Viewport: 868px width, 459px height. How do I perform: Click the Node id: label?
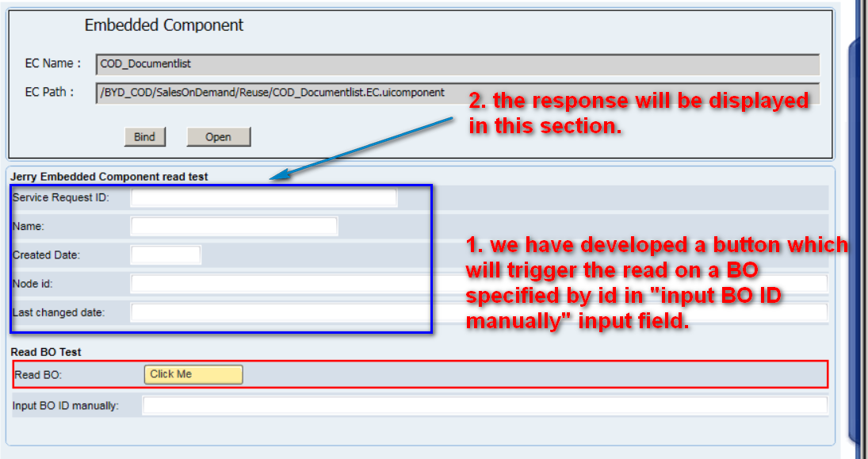[x=33, y=284]
